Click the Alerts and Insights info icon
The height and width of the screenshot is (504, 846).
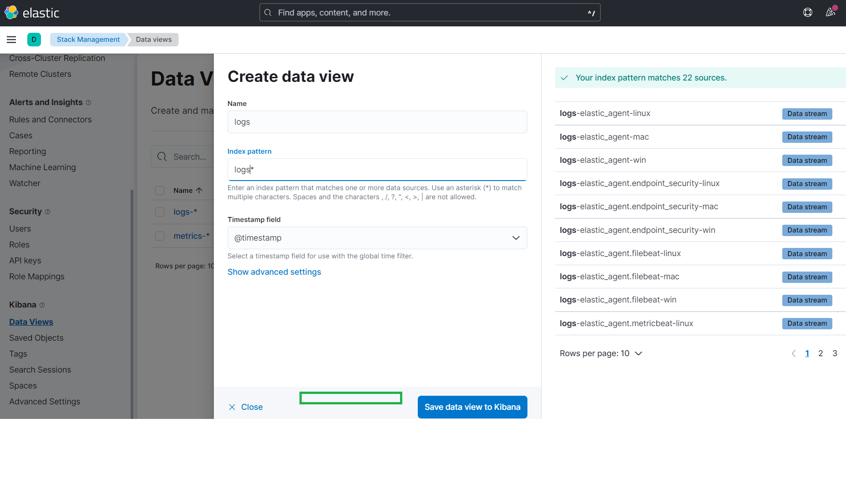coord(89,103)
